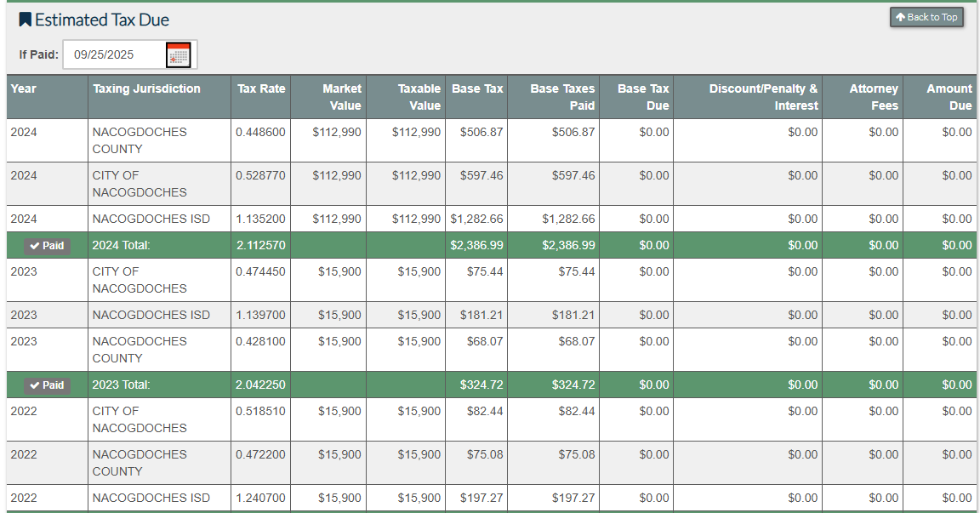This screenshot has height=513, width=980.
Task: Click the Base Taxes Paid column header
Action: pyautogui.click(x=562, y=97)
